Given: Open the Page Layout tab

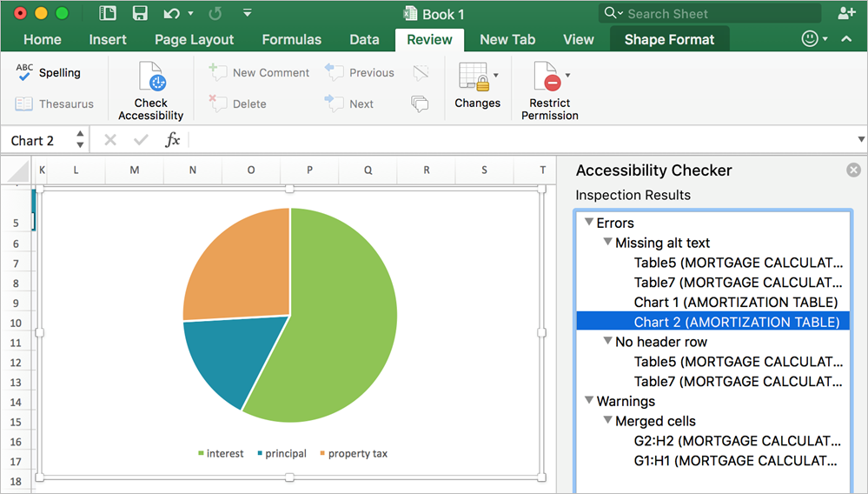Looking at the screenshot, I should 195,39.
